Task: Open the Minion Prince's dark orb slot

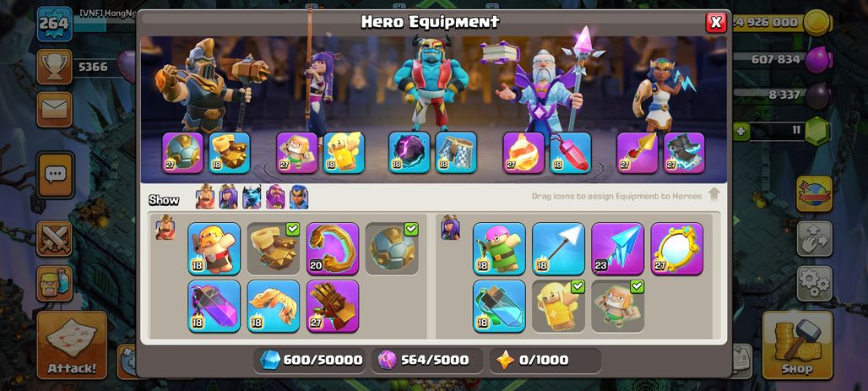Action: [x=410, y=152]
